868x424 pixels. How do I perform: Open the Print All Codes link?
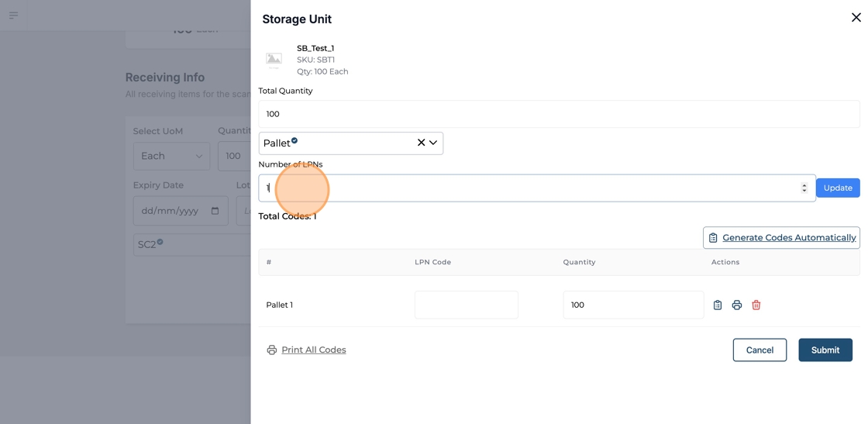tap(313, 350)
